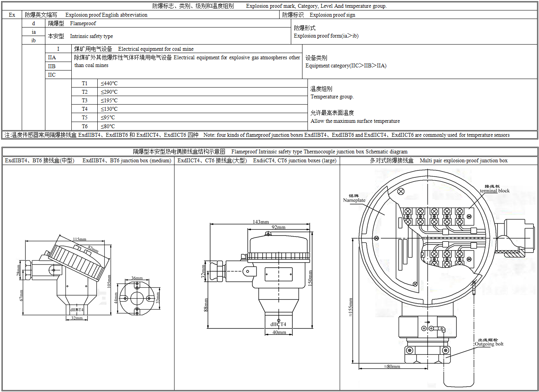Click the 'Temperature group.' label

click(332, 96)
